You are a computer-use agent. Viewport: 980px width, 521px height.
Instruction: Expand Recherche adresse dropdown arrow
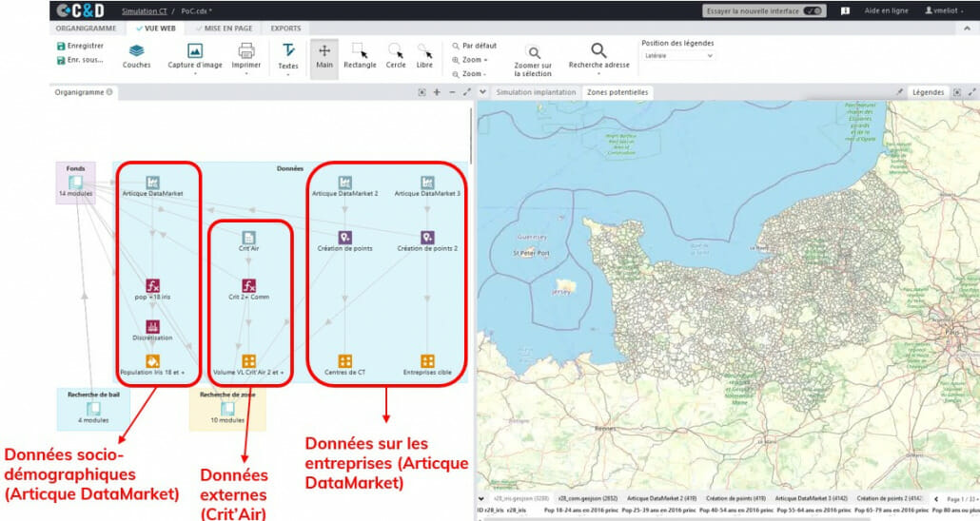[x=598, y=74]
